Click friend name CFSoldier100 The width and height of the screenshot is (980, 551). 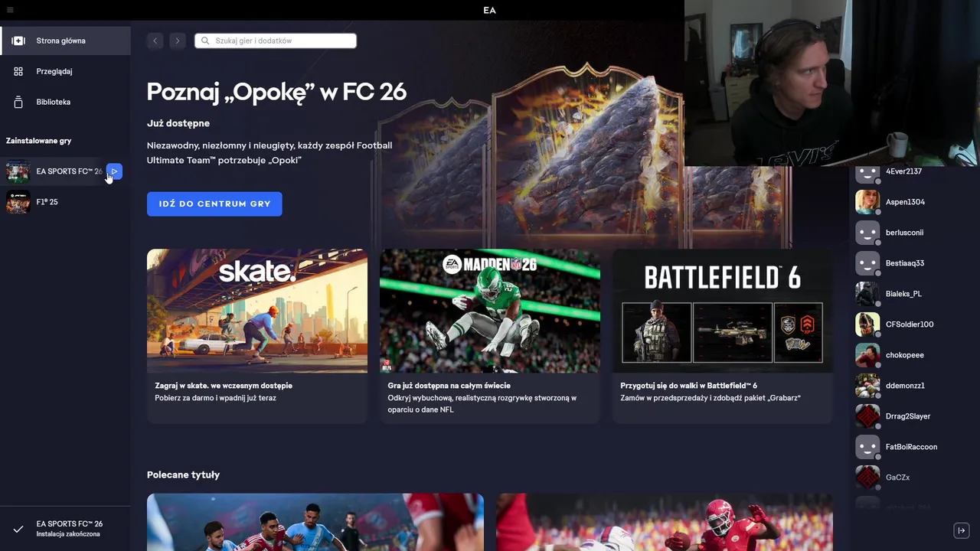tap(910, 324)
